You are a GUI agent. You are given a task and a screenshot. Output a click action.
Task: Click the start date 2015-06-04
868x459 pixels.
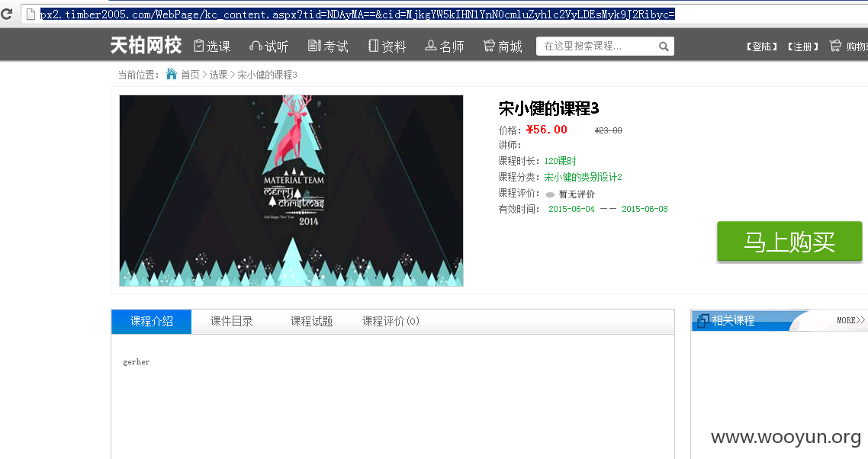point(571,209)
